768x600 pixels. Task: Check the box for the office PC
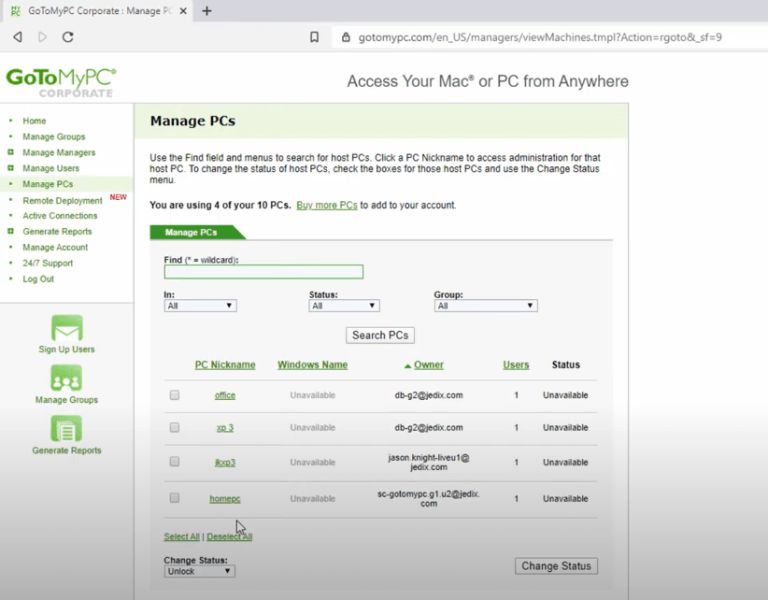174,395
